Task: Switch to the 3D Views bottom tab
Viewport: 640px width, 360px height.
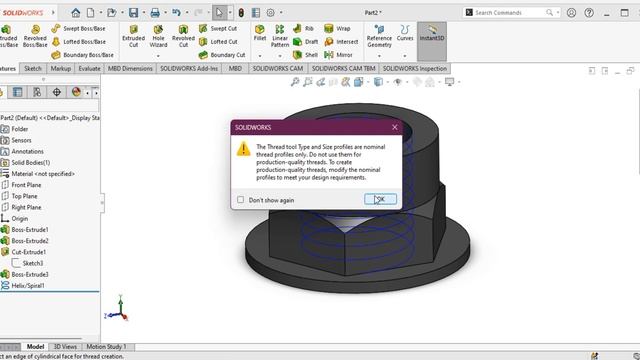Action: pos(65,347)
